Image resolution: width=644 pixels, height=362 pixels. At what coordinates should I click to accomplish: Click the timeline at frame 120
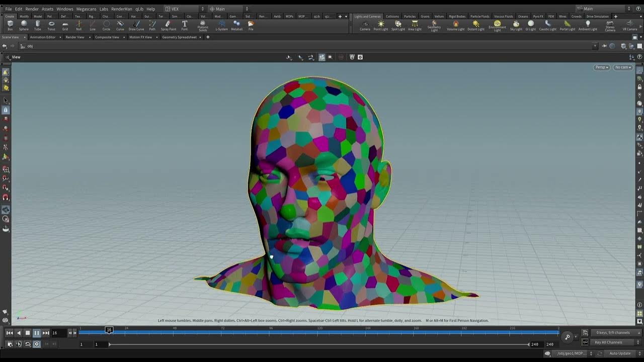(x=319, y=332)
